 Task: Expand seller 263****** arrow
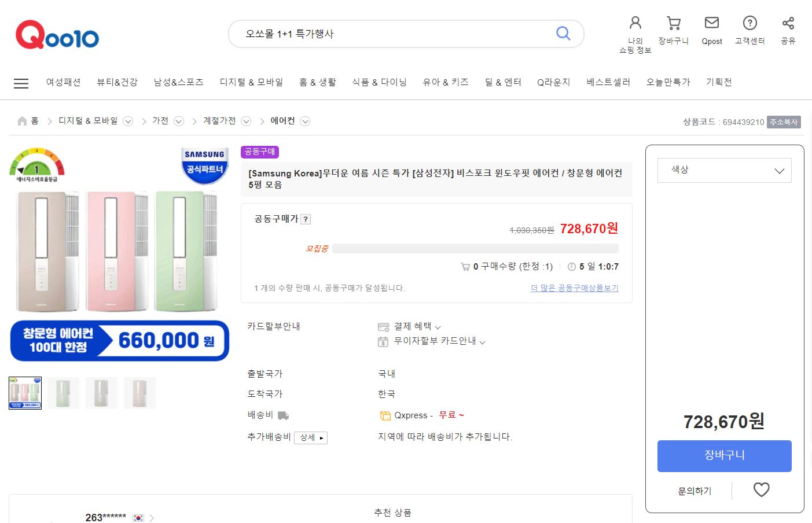[x=152, y=518]
